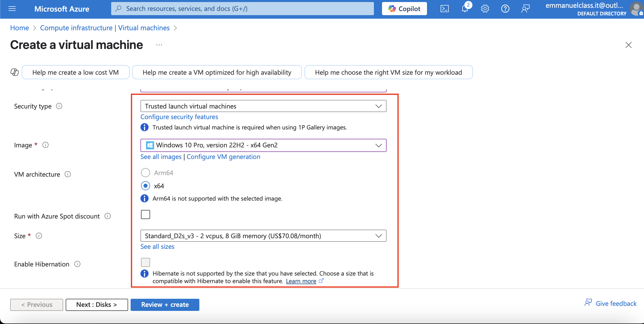Show info for Enable Hibernation
644x324 pixels.
(x=77, y=264)
